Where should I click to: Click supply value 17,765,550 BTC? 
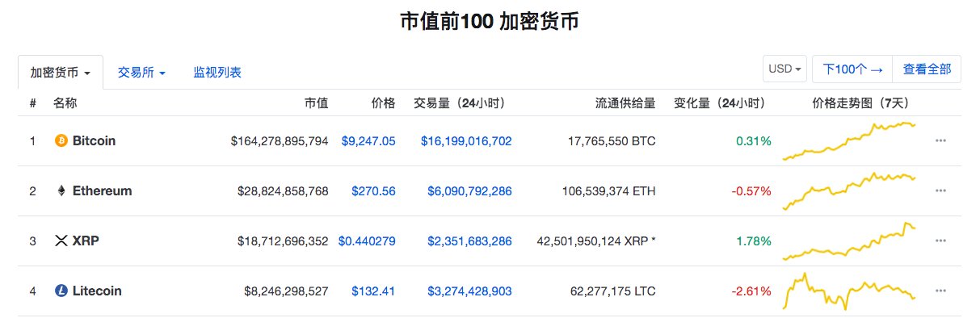pyautogui.click(x=612, y=141)
